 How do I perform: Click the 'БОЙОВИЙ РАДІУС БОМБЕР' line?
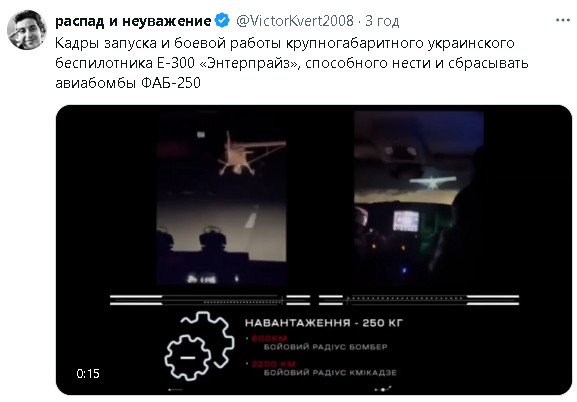pos(325,347)
